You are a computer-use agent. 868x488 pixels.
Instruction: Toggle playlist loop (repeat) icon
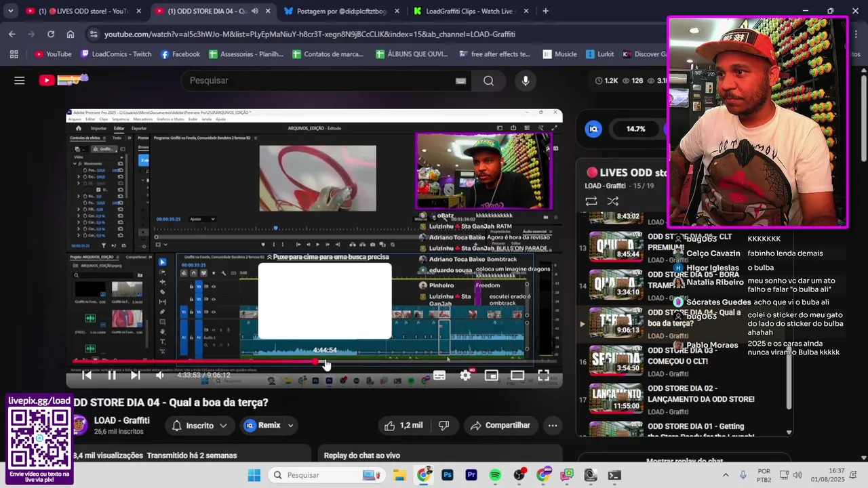point(591,201)
